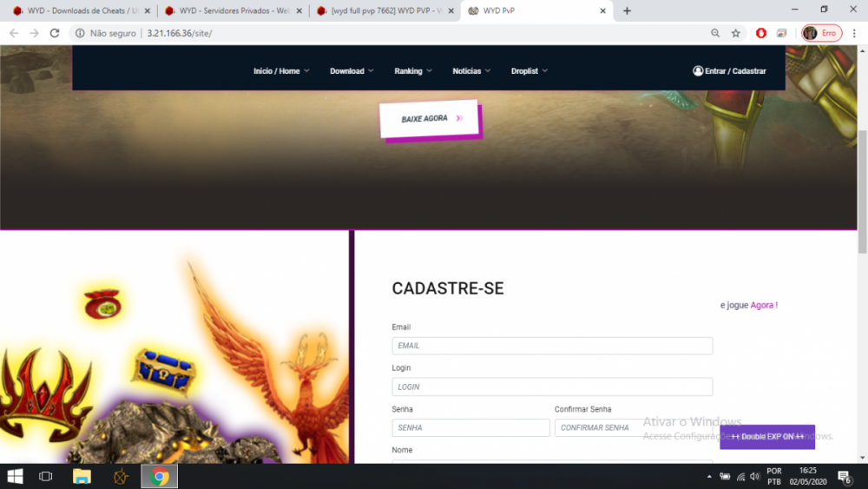The width and height of the screenshot is (868, 489).
Task: Click the 'Agora !' pink link
Action: coord(764,305)
